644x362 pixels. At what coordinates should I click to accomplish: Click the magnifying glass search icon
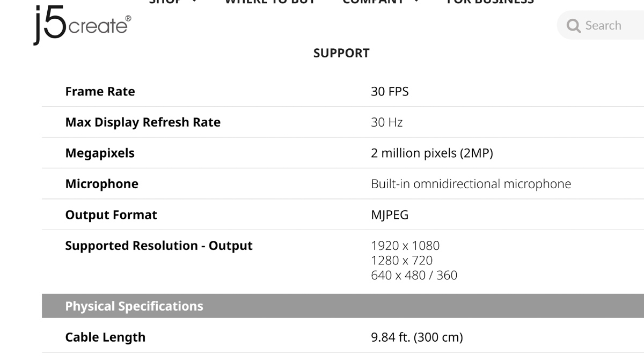click(x=573, y=26)
